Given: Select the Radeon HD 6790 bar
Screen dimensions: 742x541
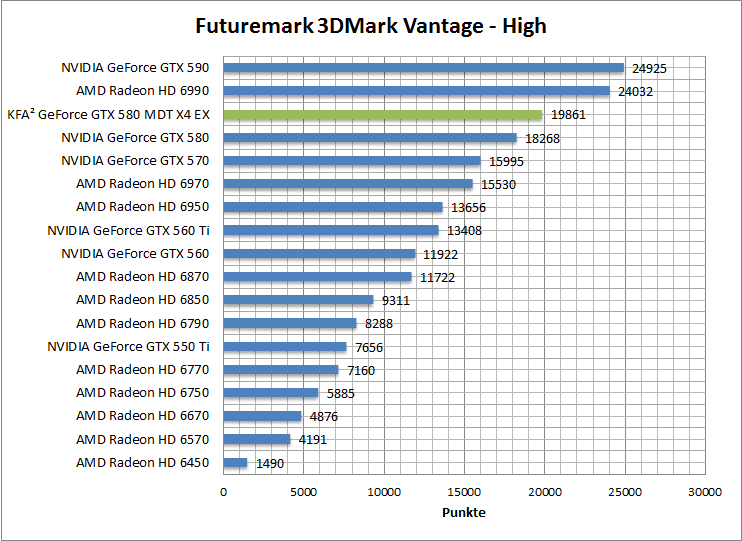Looking at the screenshot, I should click(290, 323).
